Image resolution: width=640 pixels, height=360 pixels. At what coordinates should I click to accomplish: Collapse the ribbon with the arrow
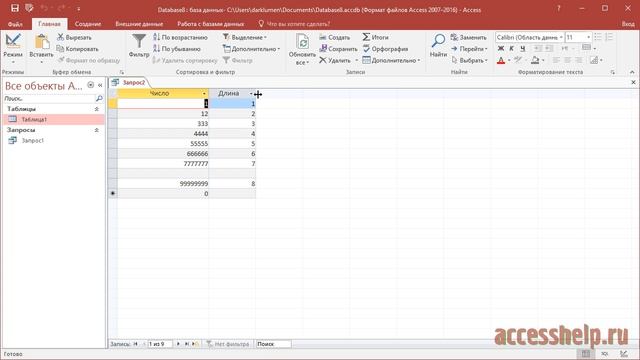(632, 72)
